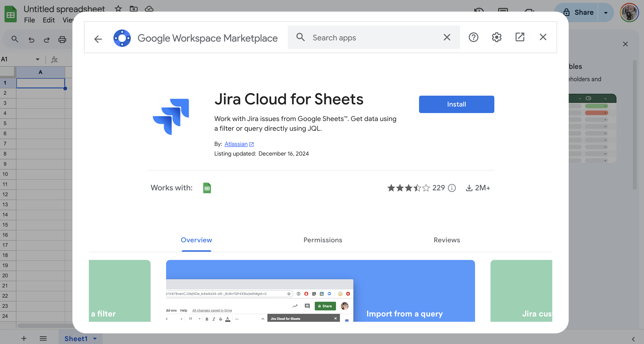Switch to the Reviews tab
Viewport: 644px width, 344px height.
tap(447, 240)
